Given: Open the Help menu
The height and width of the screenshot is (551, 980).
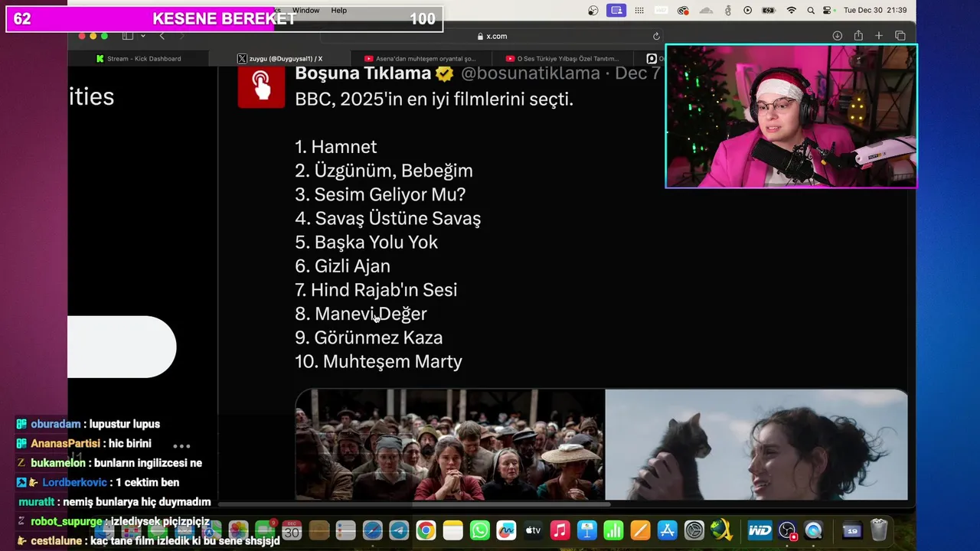Looking at the screenshot, I should coord(339,11).
